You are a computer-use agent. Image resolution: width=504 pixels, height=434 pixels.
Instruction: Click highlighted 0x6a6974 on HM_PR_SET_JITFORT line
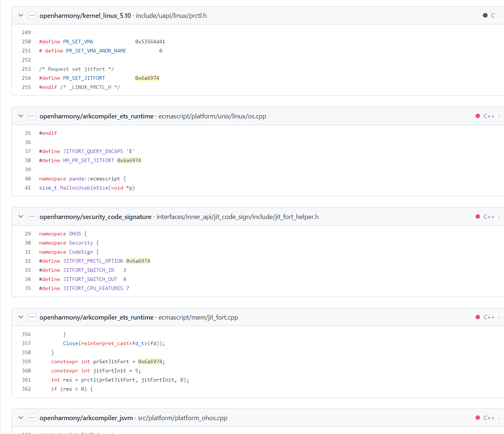click(129, 160)
